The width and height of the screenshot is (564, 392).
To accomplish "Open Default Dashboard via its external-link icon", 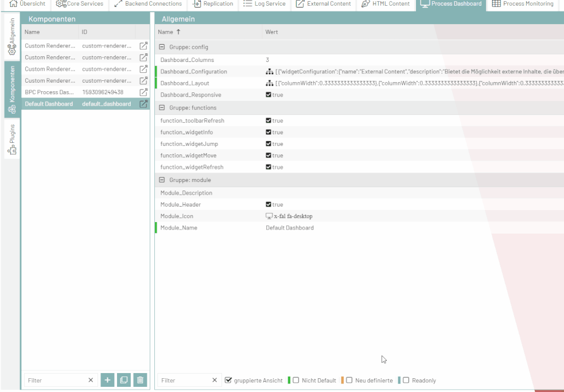I will coord(144,104).
